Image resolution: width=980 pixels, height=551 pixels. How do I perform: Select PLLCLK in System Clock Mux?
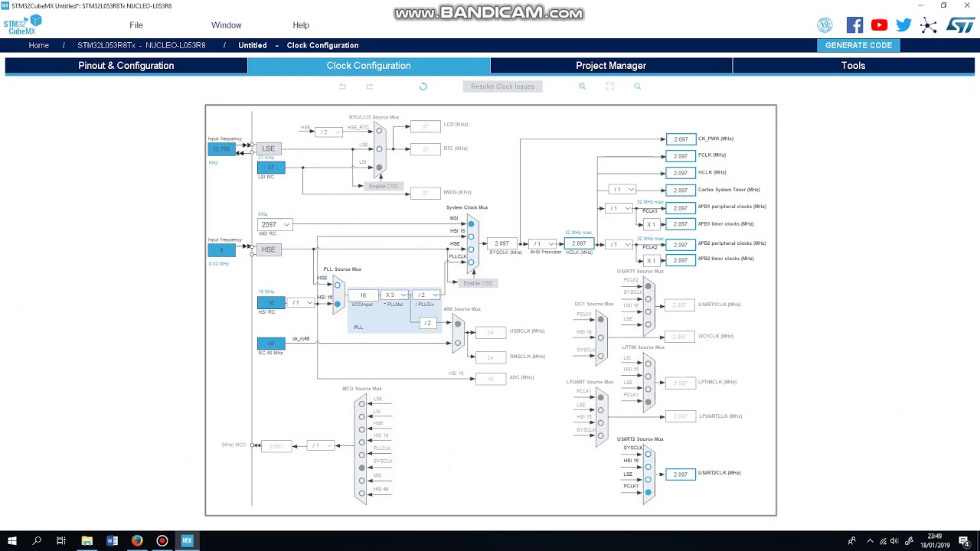click(x=471, y=262)
